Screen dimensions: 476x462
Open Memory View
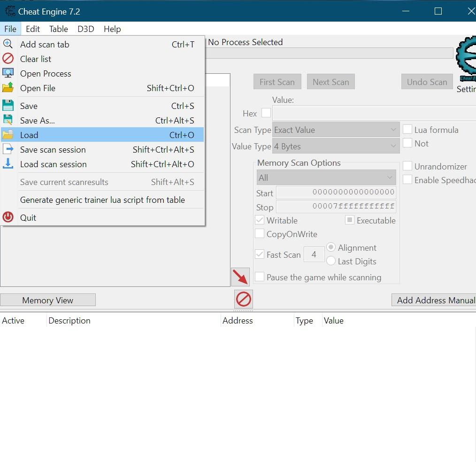coord(48,300)
